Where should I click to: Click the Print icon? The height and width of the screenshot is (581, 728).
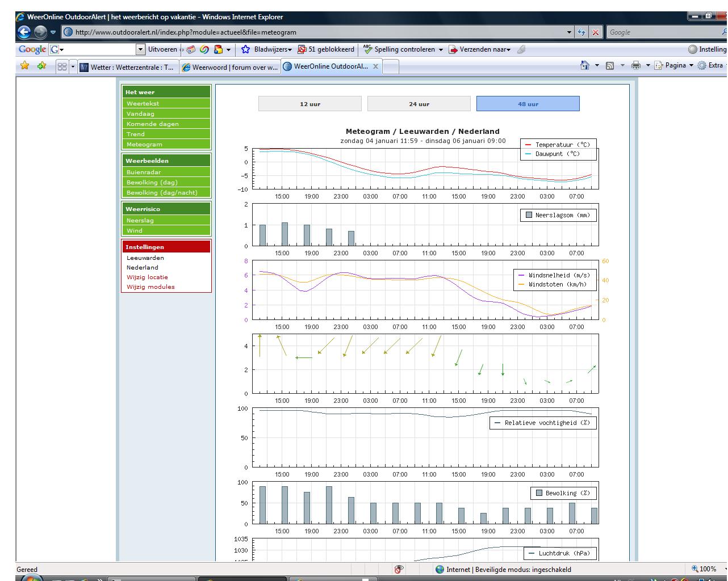pos(636,65)
